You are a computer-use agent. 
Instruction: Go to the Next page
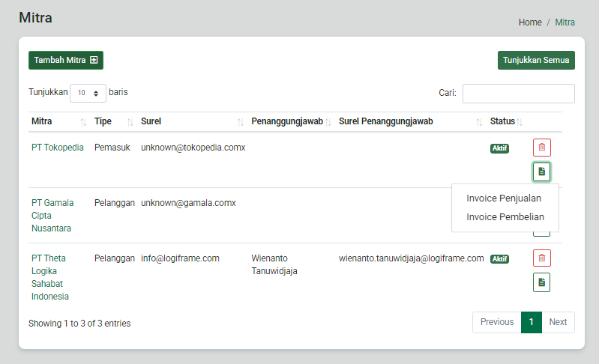pos(558,322)
